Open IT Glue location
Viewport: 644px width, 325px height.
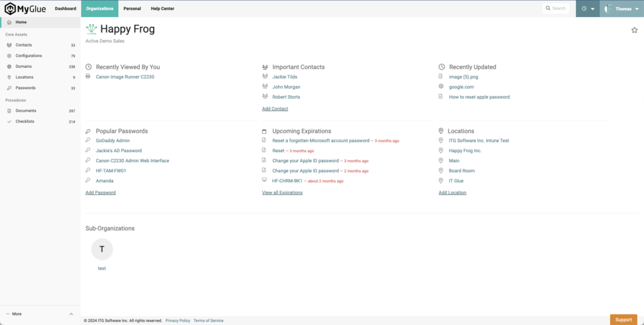point(456,181)
